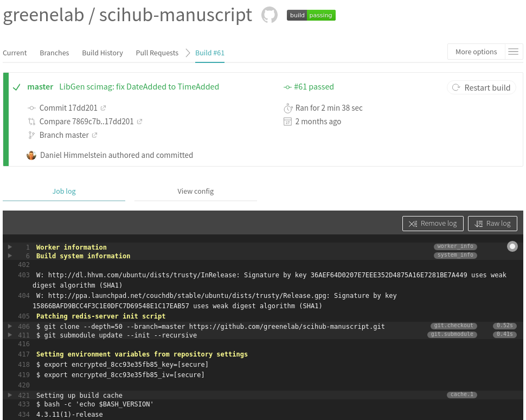Expand the git clone log fold
Image resolution: width=526 pixels, height=420 pixels.
[10, 326]
